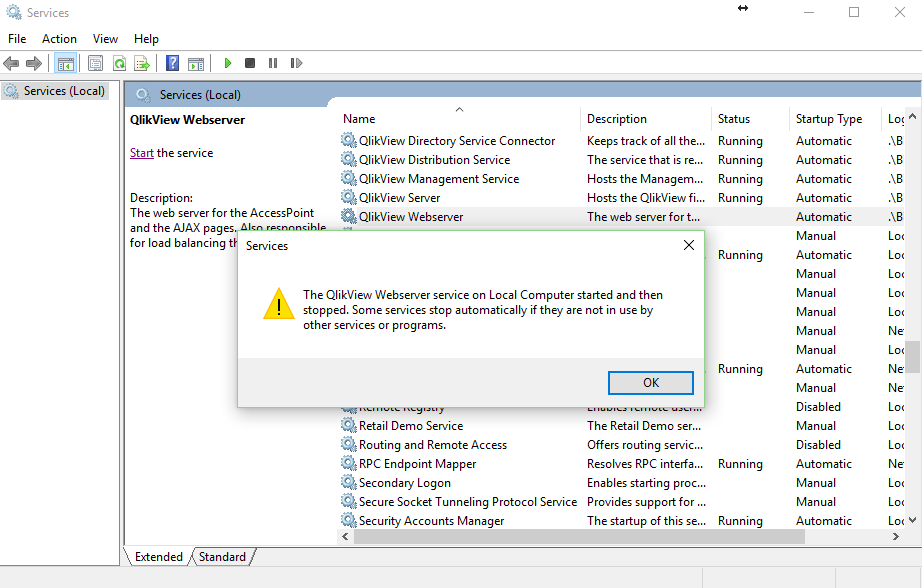The image size is (922, 588).
Task: Click the RPC Endpoint Mapper gear icon
Action: click(349, 463)
